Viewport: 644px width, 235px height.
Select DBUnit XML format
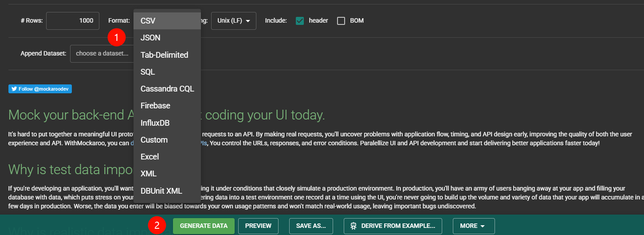tap(167, 191)
